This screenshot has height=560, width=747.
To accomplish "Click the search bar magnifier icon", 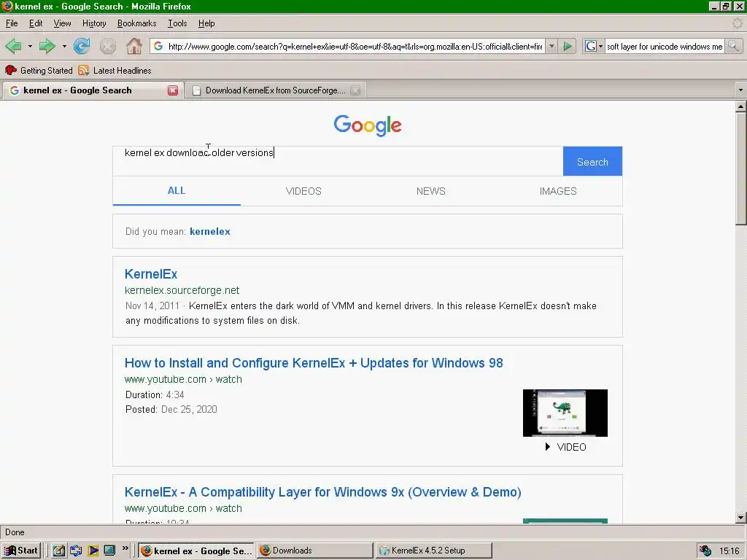I will tap(733, 46).
